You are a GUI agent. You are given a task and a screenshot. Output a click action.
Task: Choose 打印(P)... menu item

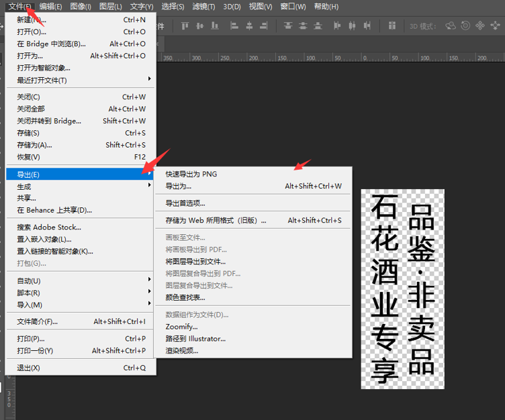[81, 339]
